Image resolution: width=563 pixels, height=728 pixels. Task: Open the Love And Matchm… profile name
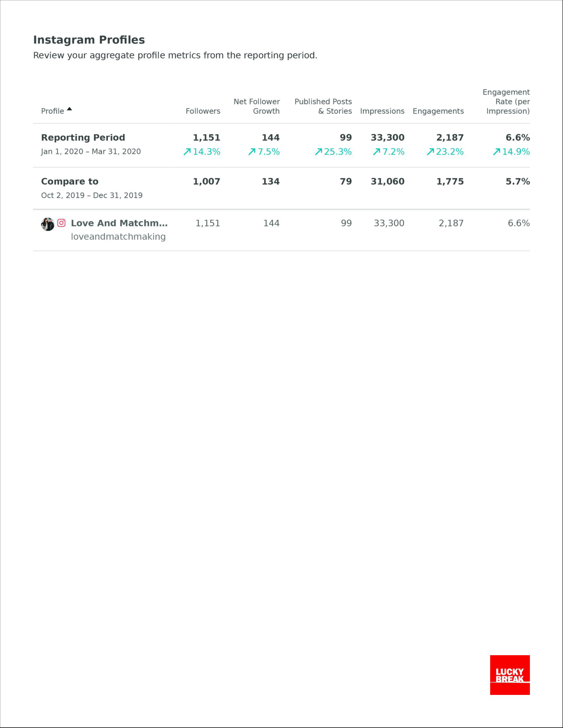(x=119, y=223)
